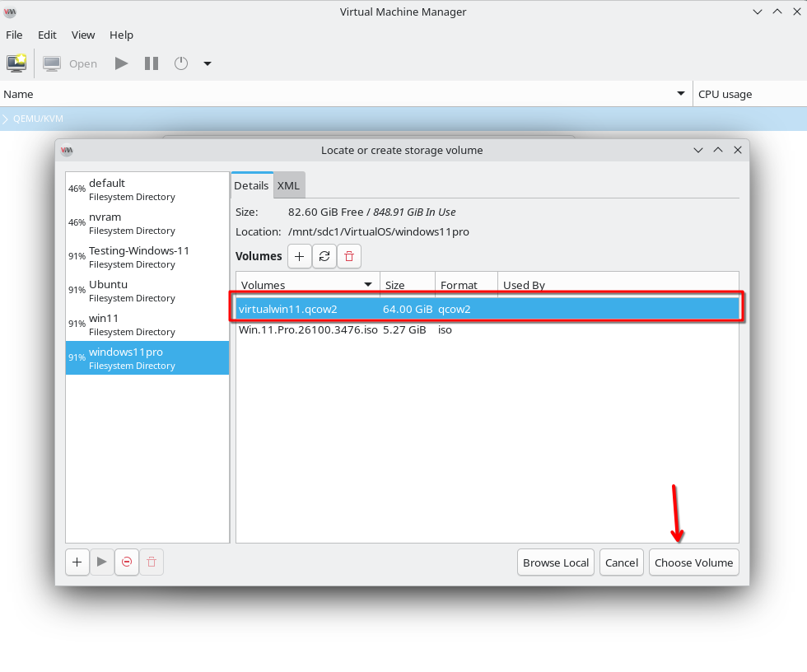The height and width of the screenshot is (672, 807).
Task: Click the 5.27 GiB size cell
Action: point(404,330)
